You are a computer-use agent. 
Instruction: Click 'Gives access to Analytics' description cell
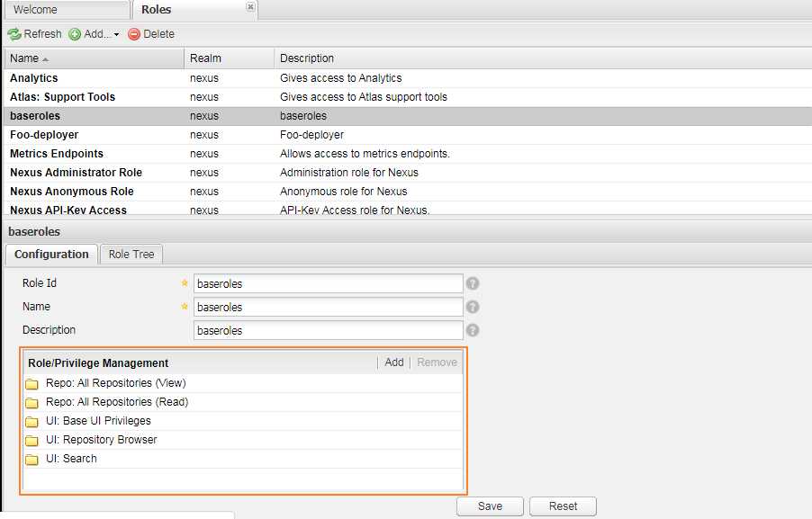pos(341,78)
